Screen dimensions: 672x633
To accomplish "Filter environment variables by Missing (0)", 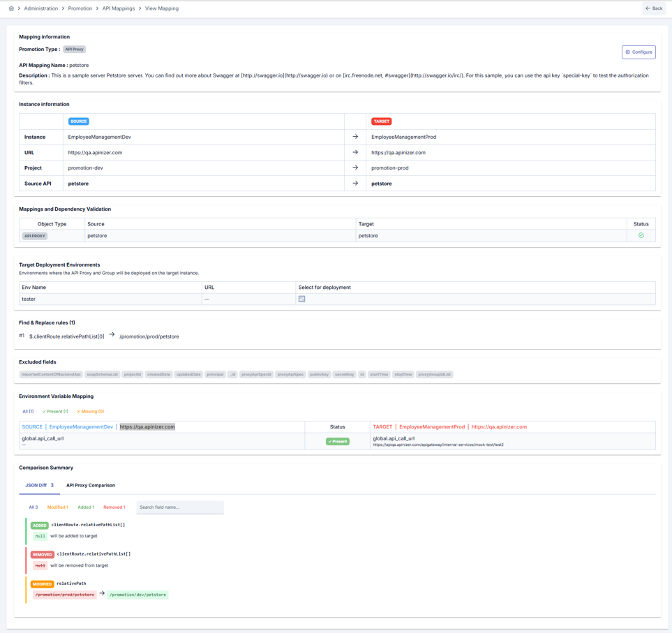I will (x=91, y=412).
